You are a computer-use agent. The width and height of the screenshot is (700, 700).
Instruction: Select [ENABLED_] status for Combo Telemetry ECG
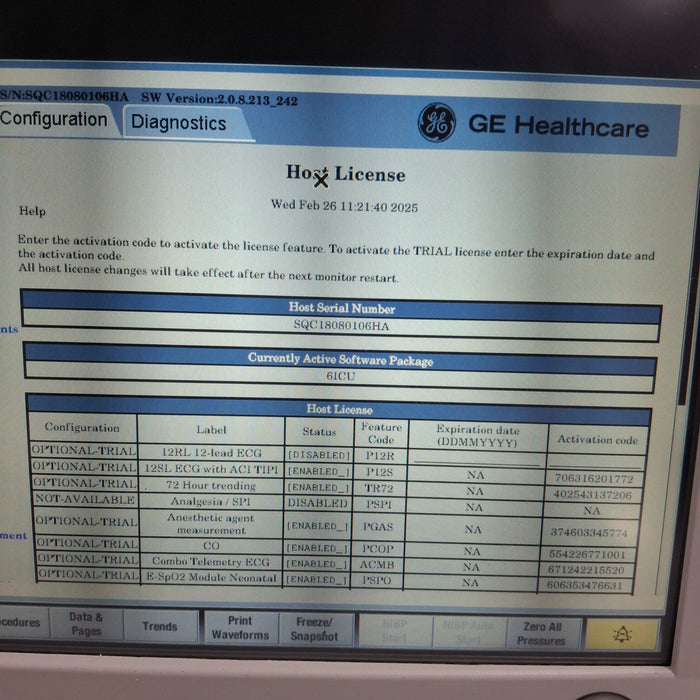(x=316, y=564)
